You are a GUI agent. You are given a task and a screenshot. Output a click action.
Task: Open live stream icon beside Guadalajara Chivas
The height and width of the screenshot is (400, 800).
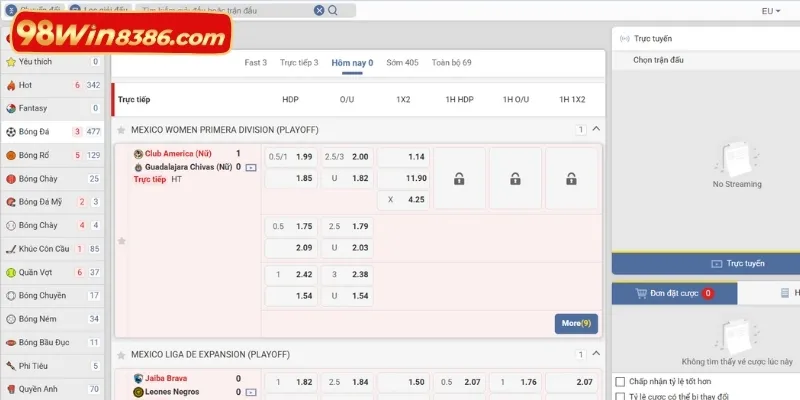tap(251, 167)
